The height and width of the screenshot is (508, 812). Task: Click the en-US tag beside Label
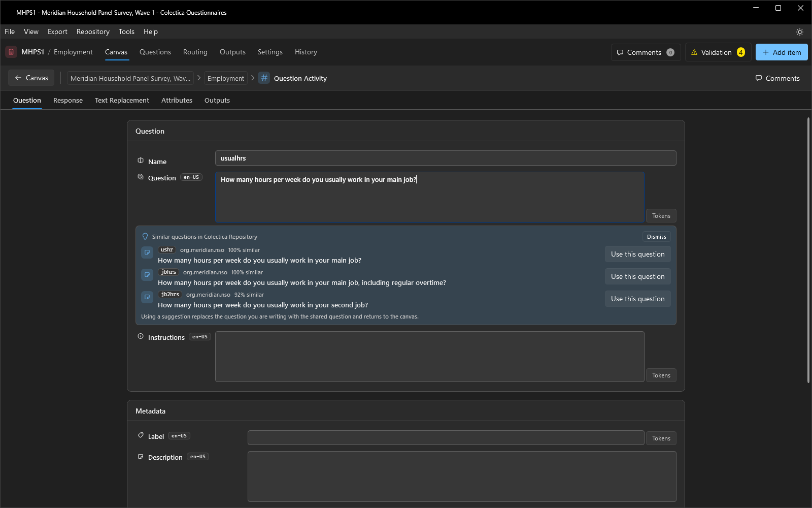(x=179, y=436)
